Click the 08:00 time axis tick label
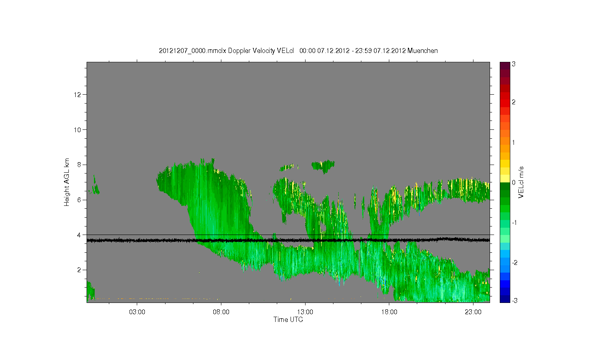Screen dimensions: 607x364 221,312
